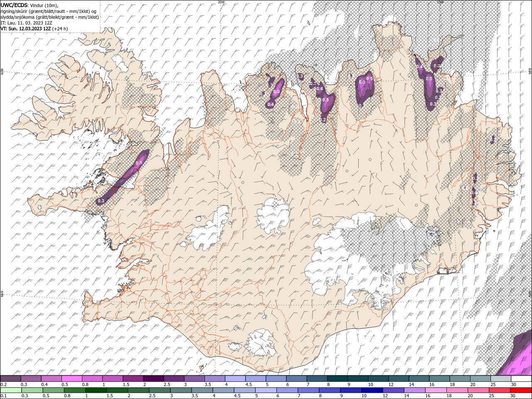The width and height of the screenshot is (532, 399).
Task: Click the deep blue swatch labeled 10, lower row
Action: tap(372, 390)
